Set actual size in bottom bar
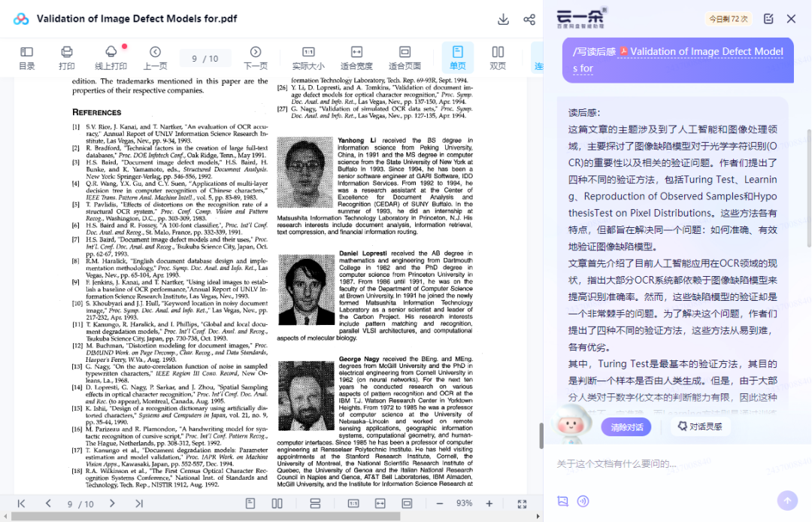Screen dimensions: 812x522 point(353,503)
